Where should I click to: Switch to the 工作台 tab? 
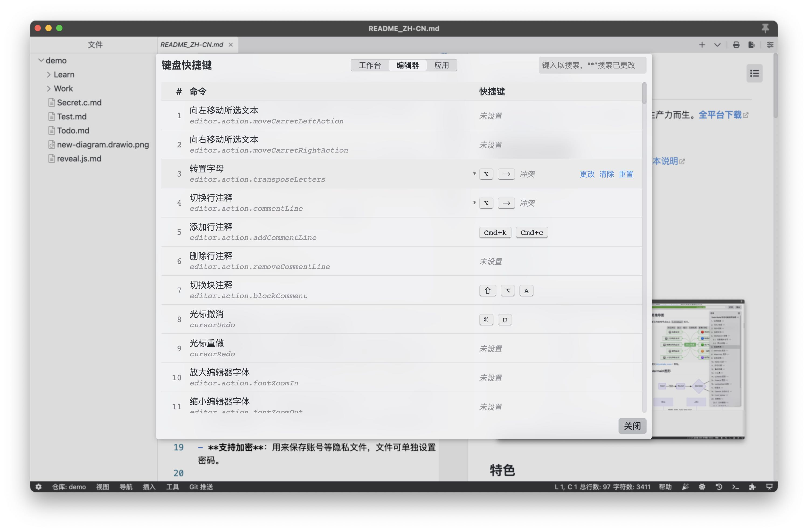tap(370, 65)
